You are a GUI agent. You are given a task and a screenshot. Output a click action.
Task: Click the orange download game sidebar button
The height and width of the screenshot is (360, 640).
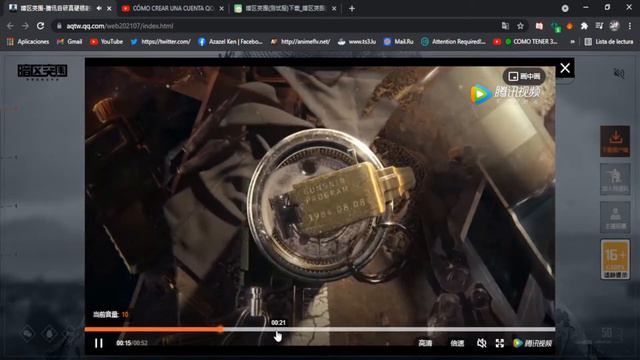615,141
